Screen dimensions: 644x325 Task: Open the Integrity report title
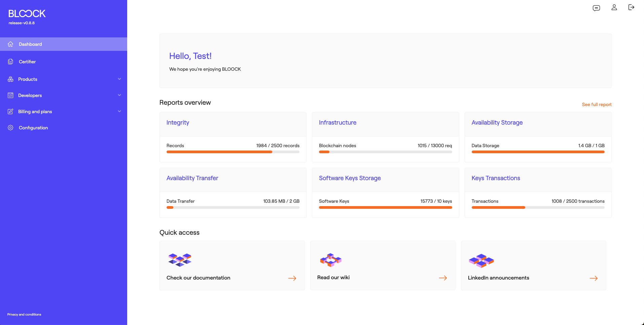[178, 123]
